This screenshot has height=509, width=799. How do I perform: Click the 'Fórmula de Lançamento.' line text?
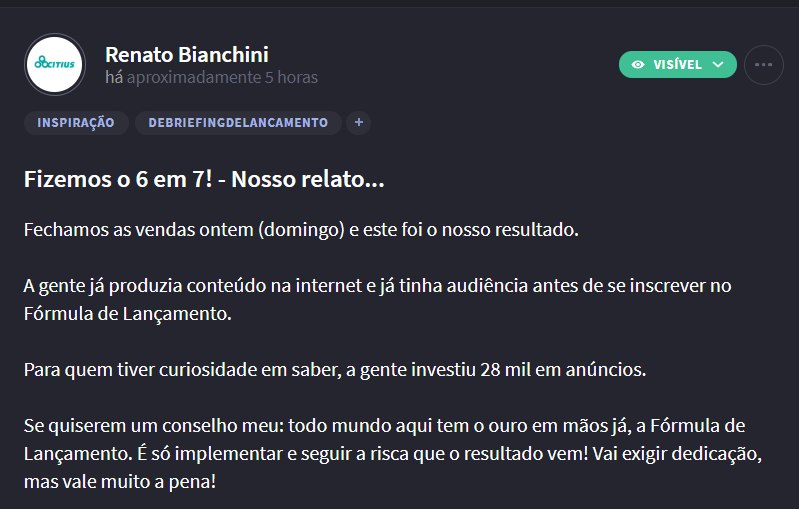(x=127, y=314)
